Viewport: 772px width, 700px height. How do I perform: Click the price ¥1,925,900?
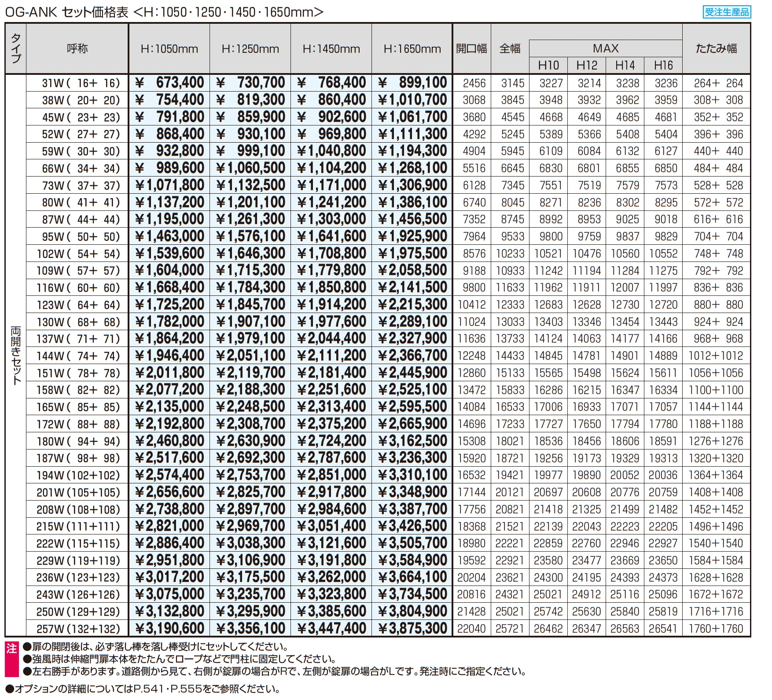coord(412,236)
